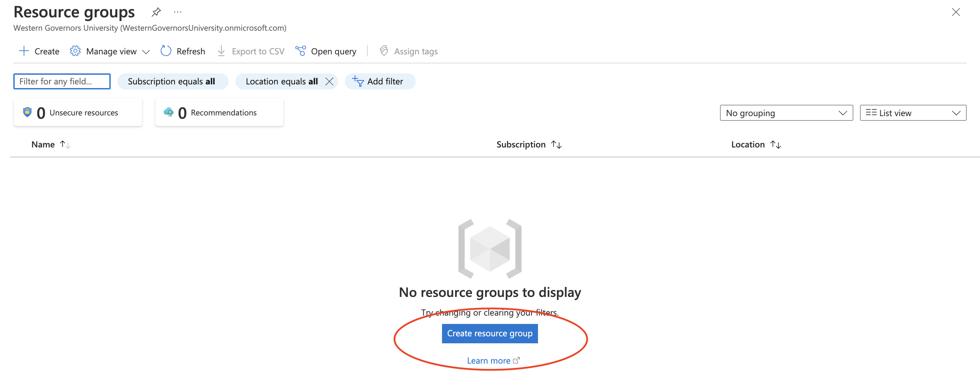
Task: Remove the Location equals all filter
Action: point(329,81)
